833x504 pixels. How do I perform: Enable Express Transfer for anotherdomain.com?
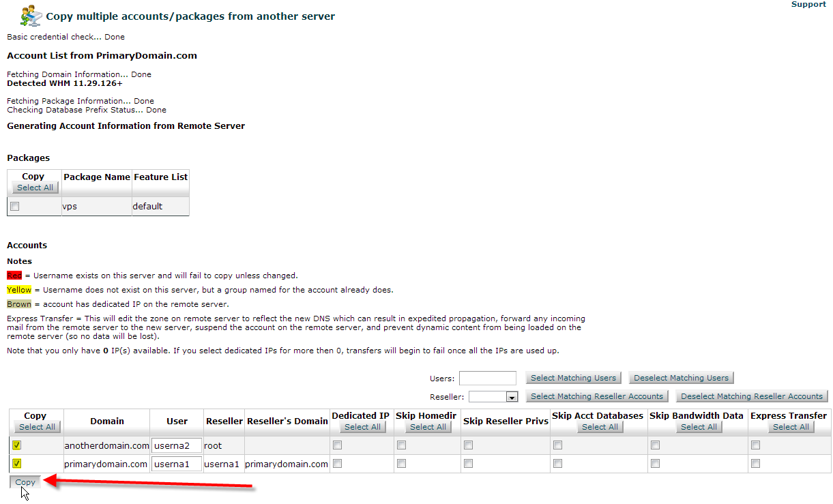(756, 445)
